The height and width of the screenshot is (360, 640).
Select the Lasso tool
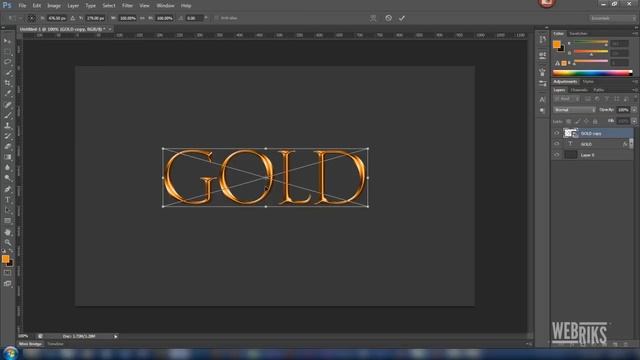[x=7, y=62]
